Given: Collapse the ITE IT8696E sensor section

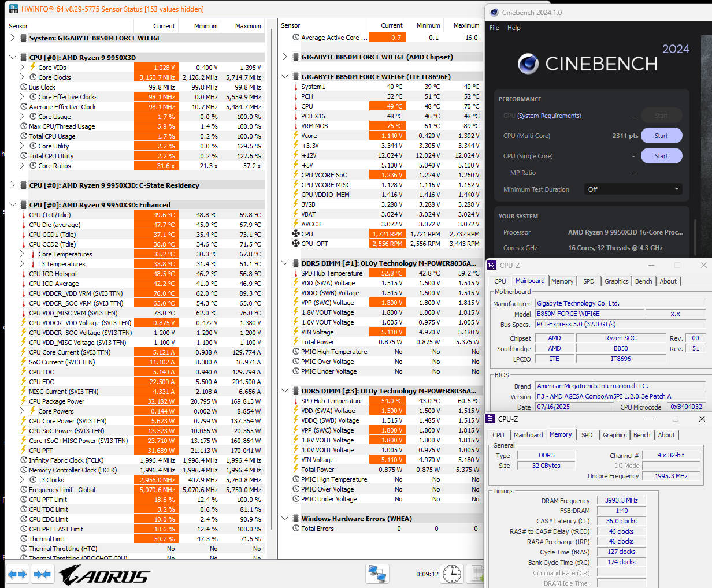Looking at the screenshot, I should click(285, 77).
